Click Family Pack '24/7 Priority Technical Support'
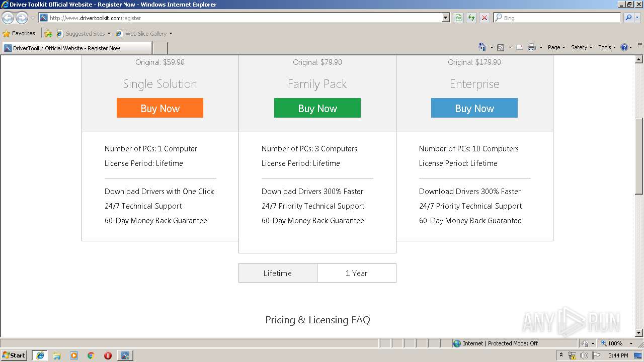Image resolution: width=644 pixels, height=362 pixels. tap(313, 206)
